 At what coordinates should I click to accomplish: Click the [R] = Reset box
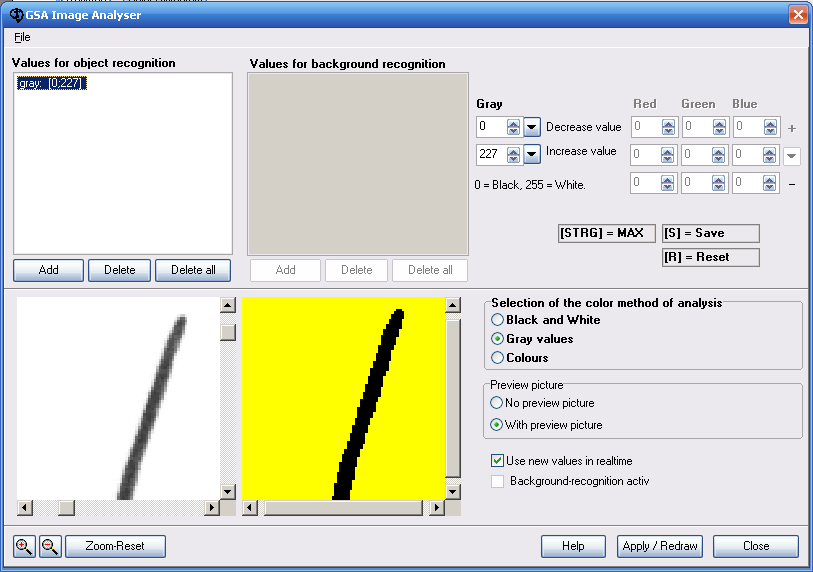click(x=711, y=257)
